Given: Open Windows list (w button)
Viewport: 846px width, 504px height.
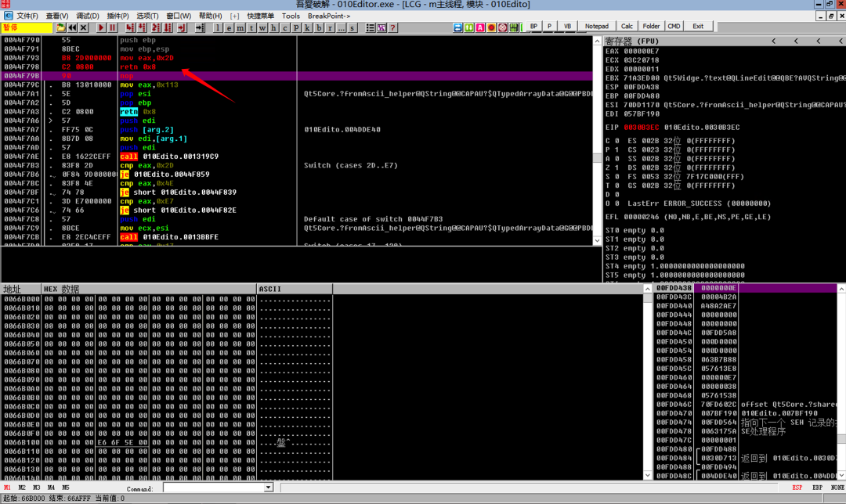Looking at the screenshot, I should coord(262,28).
